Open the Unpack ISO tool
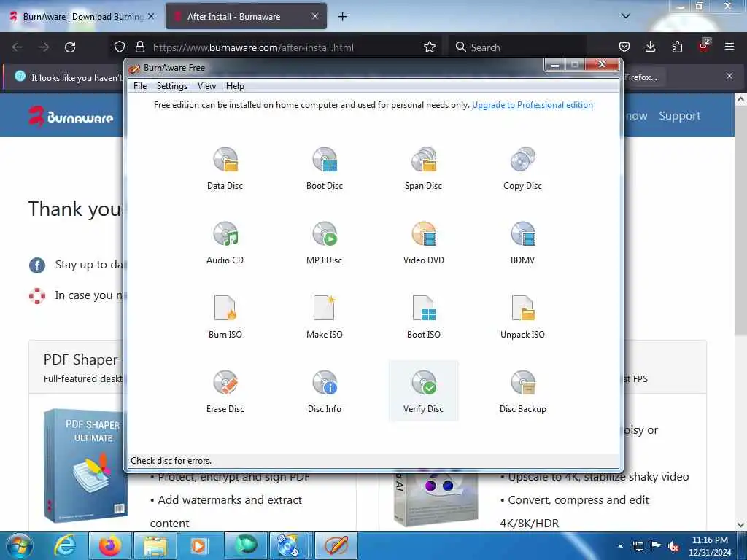Image resolution: width=747 pixels, height=560 pixels. tap(522, 317)
